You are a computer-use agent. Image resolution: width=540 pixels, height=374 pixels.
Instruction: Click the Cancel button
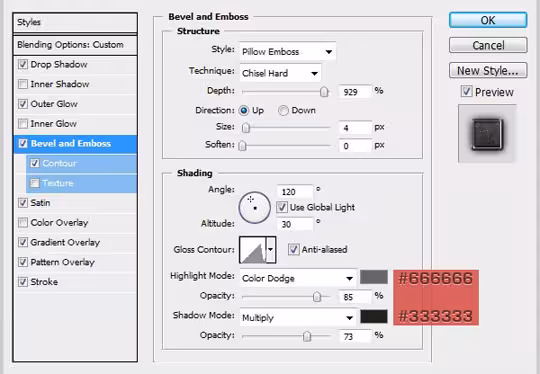click(488, 45)
